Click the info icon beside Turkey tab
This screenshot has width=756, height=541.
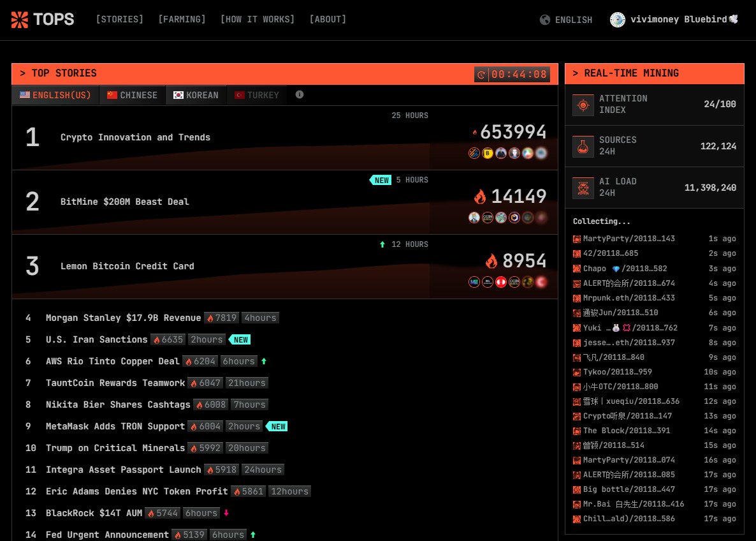(x=300, y=94)
